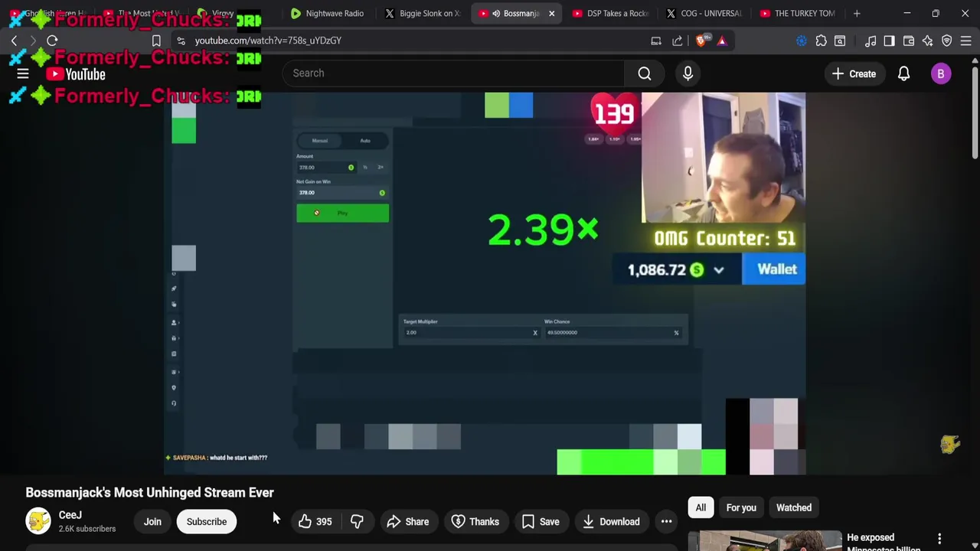This screenshot has height=551, width=980.
Task: Open site settings icon beside the URL
Action: click(181, 41)
